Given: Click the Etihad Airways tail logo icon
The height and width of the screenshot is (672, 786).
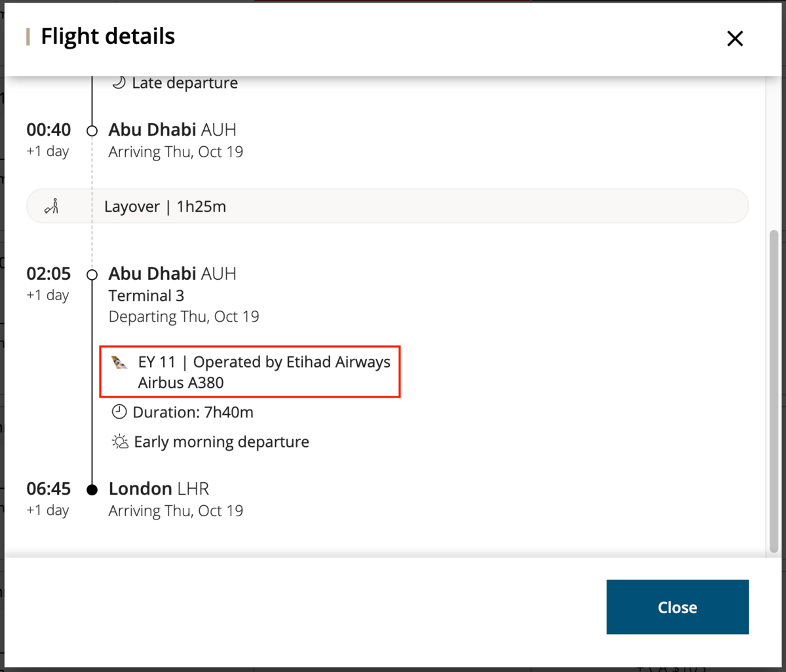Looking at the screenshot, I should tap(119, 362).
